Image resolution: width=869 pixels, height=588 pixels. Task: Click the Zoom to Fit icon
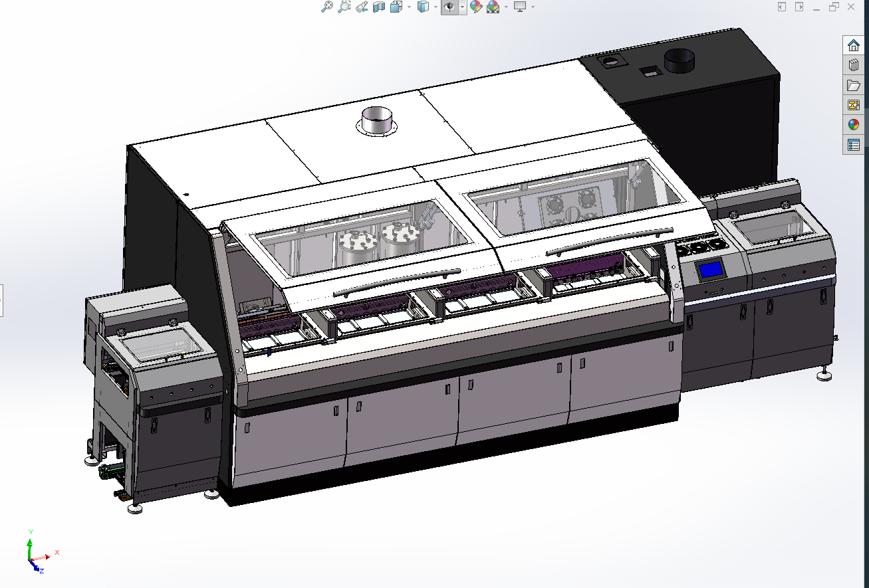326,7
